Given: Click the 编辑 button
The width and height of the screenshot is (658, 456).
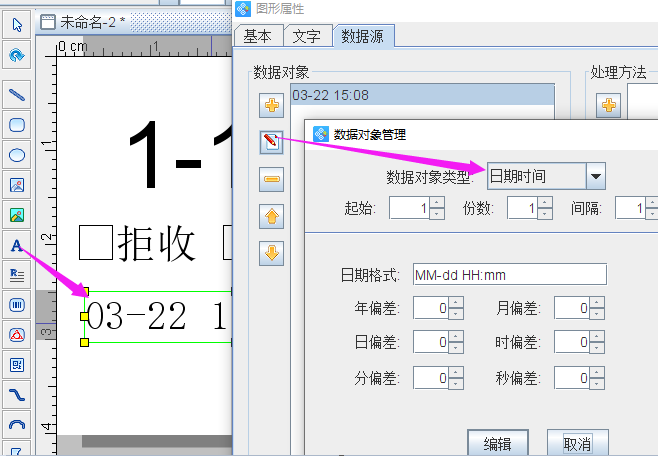Looking at the screenshot, I should tap(497, 443).
